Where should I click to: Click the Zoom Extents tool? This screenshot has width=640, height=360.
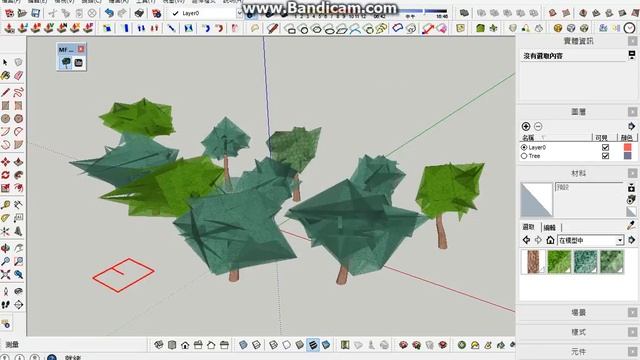tap(5, 274)
